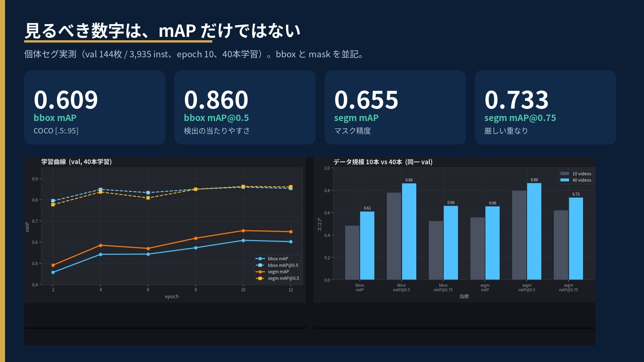Click 'bbox mAP@0.5' legend entry in line chart

[277, 265]
